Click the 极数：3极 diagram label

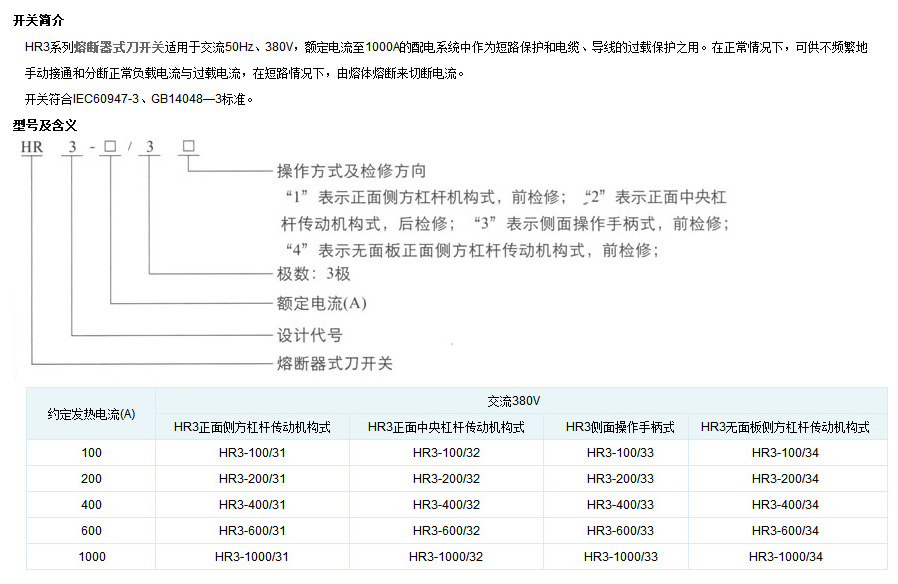313,273
